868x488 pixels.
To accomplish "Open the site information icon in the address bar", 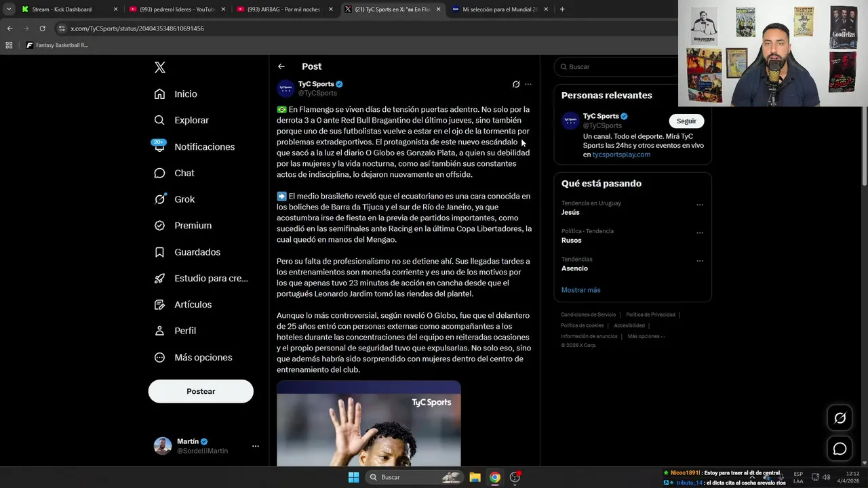I will click(62, 28).
